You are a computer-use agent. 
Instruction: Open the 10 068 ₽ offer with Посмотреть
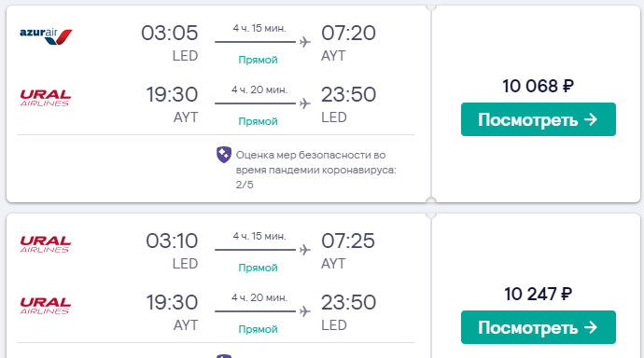[538, 119]
